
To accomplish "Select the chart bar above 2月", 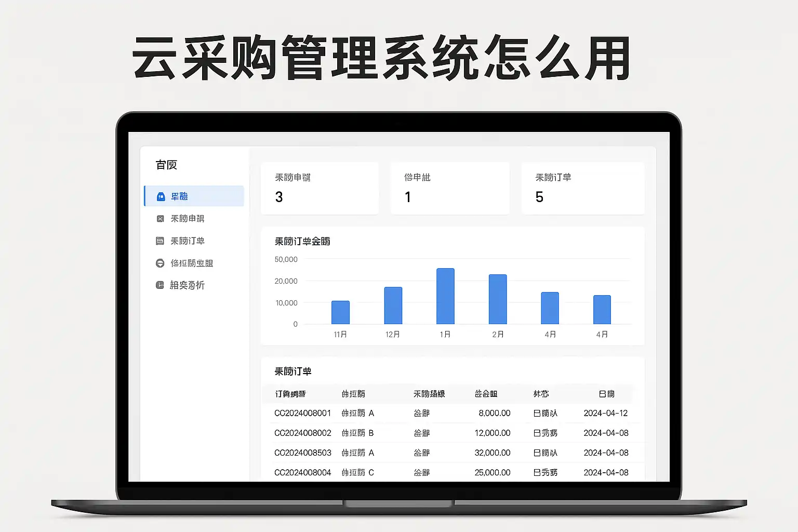I will 498,299.
